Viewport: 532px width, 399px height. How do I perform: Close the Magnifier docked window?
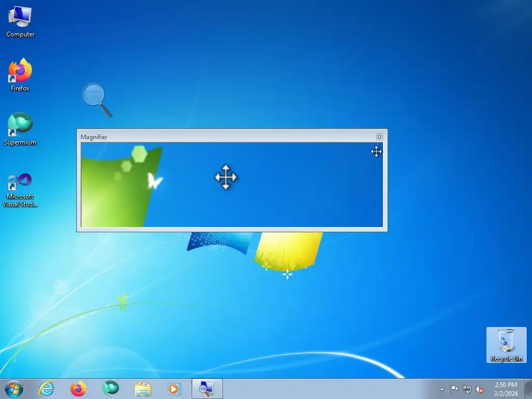point(379,137)
